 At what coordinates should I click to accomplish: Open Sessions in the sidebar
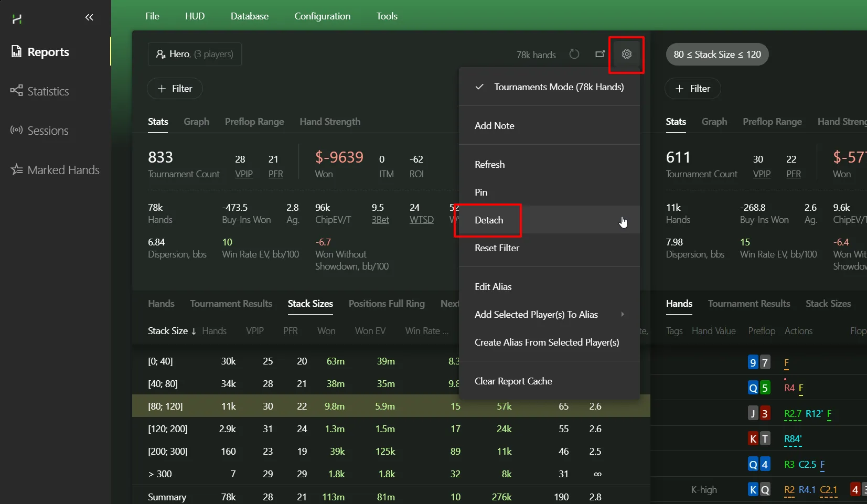[47, 131]
